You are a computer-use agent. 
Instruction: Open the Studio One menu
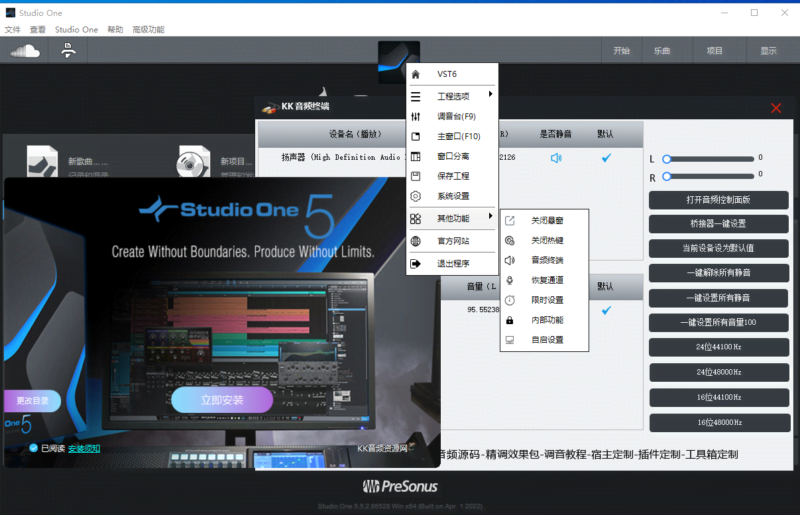click(x=77, y=30)
